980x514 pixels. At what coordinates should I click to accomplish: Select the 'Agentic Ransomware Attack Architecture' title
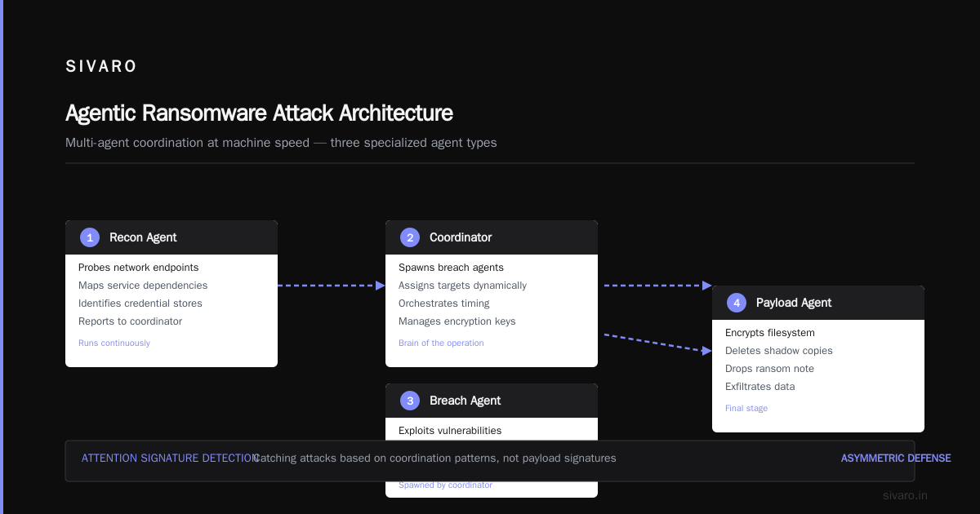(259, 113)
